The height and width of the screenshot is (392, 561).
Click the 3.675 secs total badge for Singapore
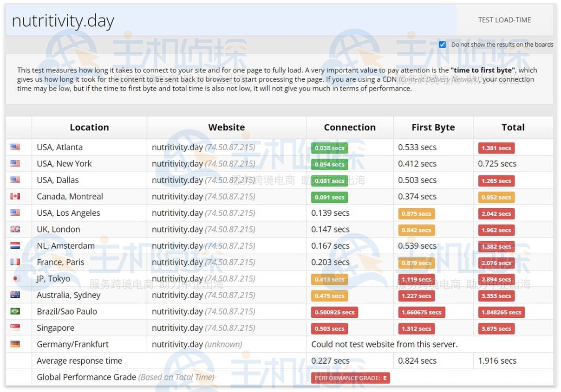pos(496,328)
